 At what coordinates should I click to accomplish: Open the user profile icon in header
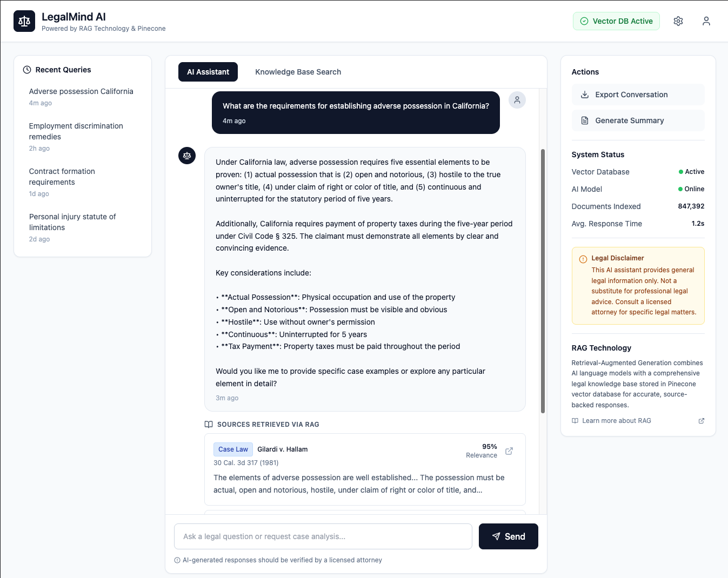click(706, 21)
